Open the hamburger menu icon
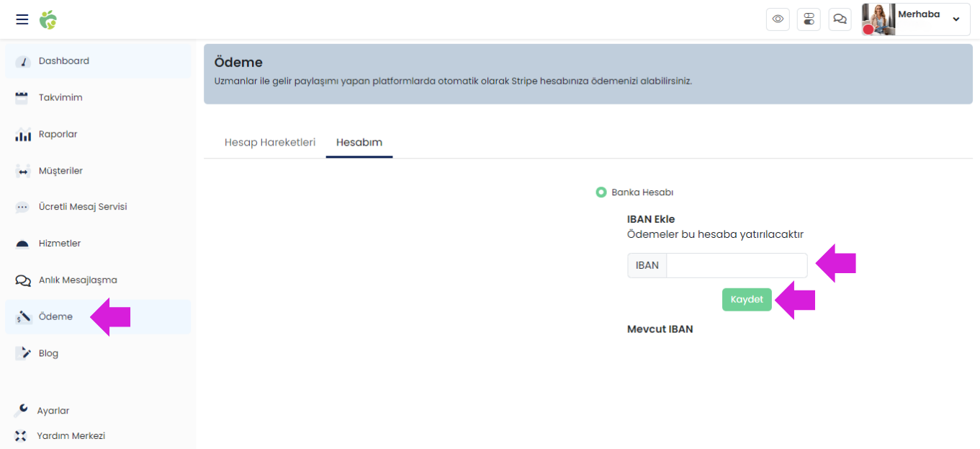This screenshot has height=449, width=980. coord(22,19)
